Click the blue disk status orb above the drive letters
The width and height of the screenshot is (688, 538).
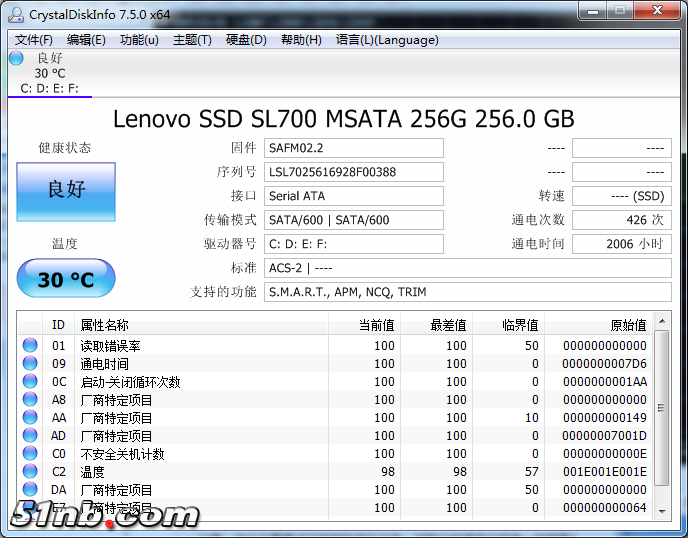click(16, 58)
